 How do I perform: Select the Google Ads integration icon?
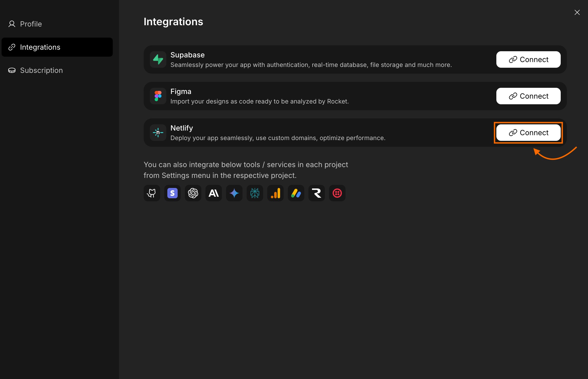click(296, 193)
